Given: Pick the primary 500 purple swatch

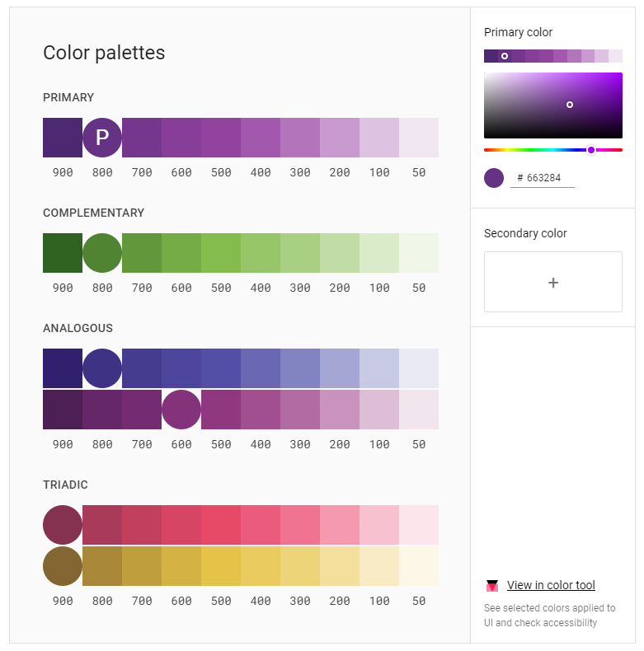Looking at the screenshot, I should (221, 138).
